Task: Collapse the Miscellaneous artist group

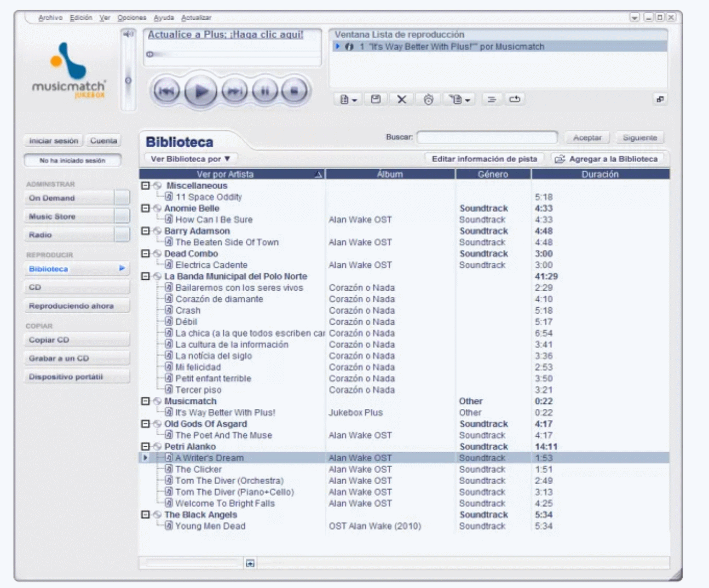Action: [x=145, y=186]
